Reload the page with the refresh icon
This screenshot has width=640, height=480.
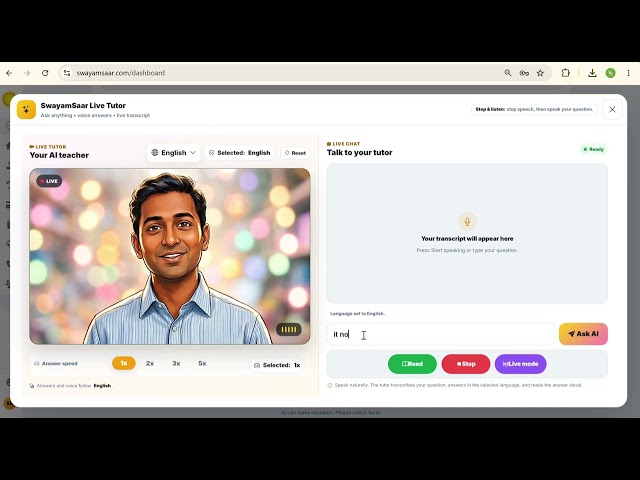(45, 73)
